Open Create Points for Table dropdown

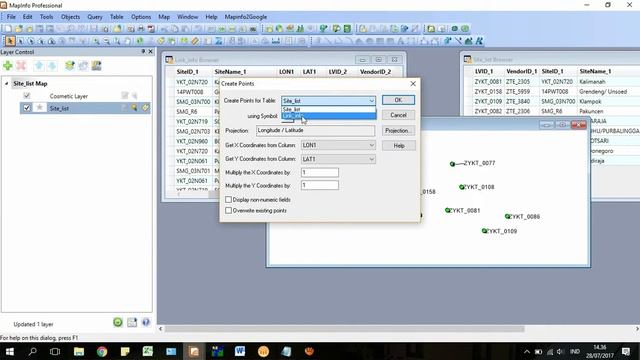click(329, 100)
